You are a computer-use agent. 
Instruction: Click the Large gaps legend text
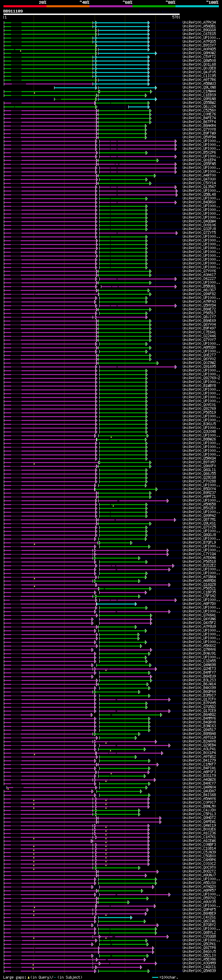[x=43, y=977]
